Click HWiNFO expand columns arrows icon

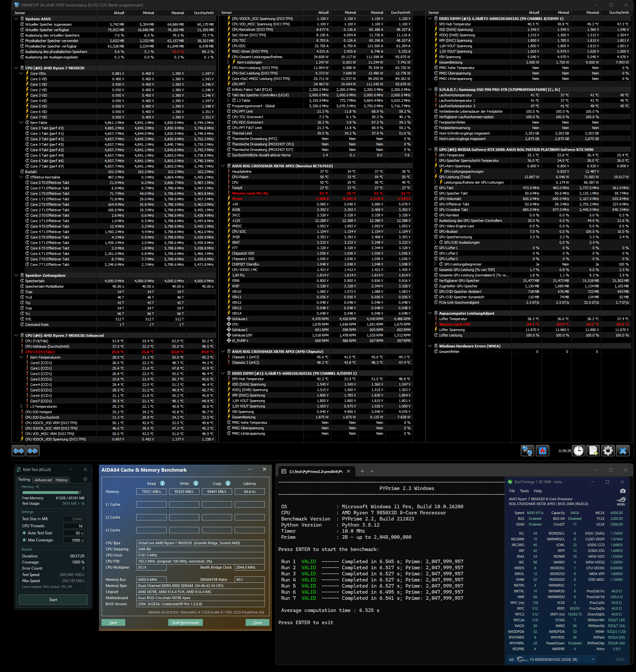tap(18, 450)
